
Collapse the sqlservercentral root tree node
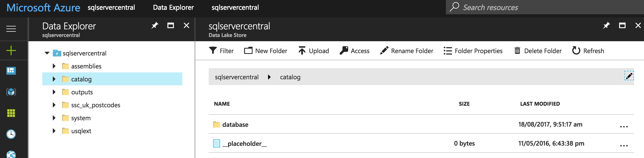tap(47, 53)
